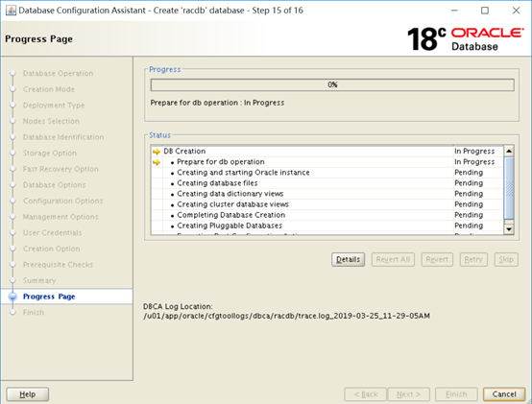This screenshot has height=404, width=532.
Task: Select the Deployment Type step
Action: click(54, 106)
